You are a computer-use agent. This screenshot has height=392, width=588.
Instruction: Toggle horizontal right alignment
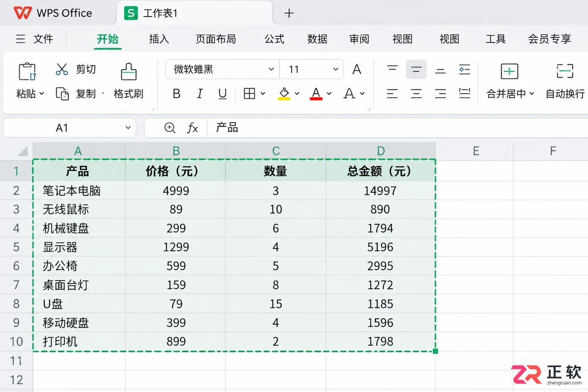coord(440,94)
